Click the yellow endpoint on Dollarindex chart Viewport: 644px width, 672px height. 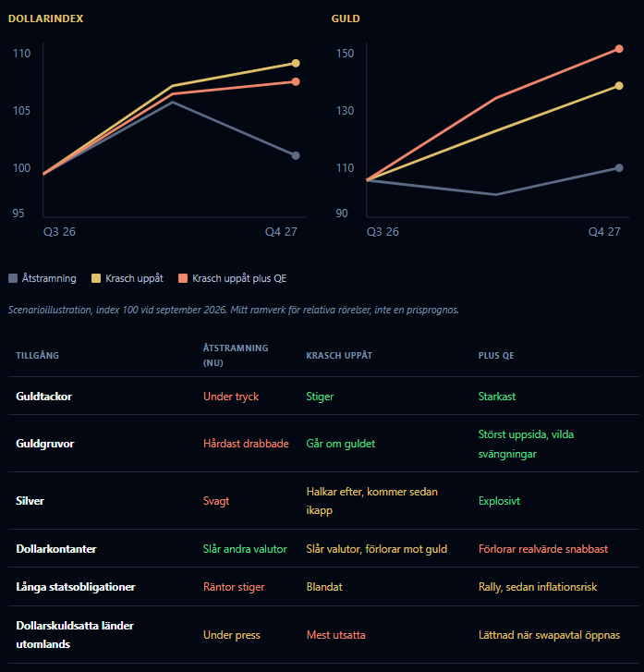[296, 64]
